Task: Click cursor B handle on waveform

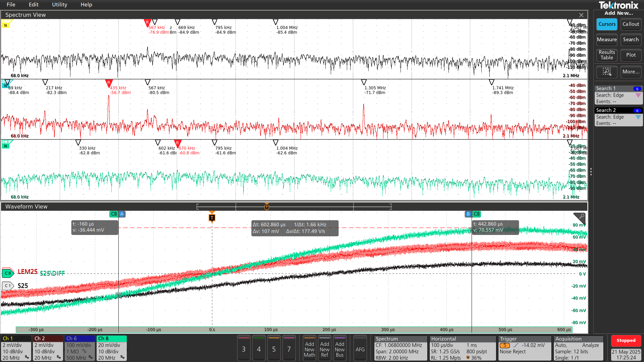Action: pyautogui.click(x=468, y=214)
